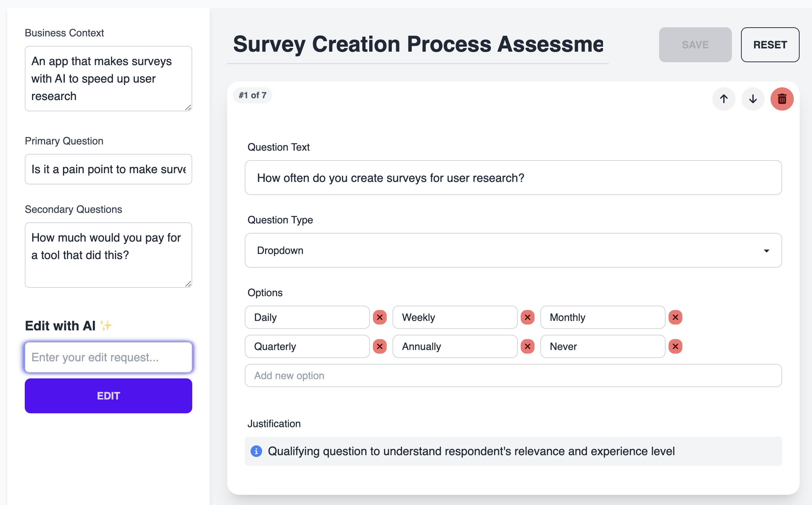This screenshot has height=505, width=812.
Task: Focus the edit request input field
Action: 109,357
